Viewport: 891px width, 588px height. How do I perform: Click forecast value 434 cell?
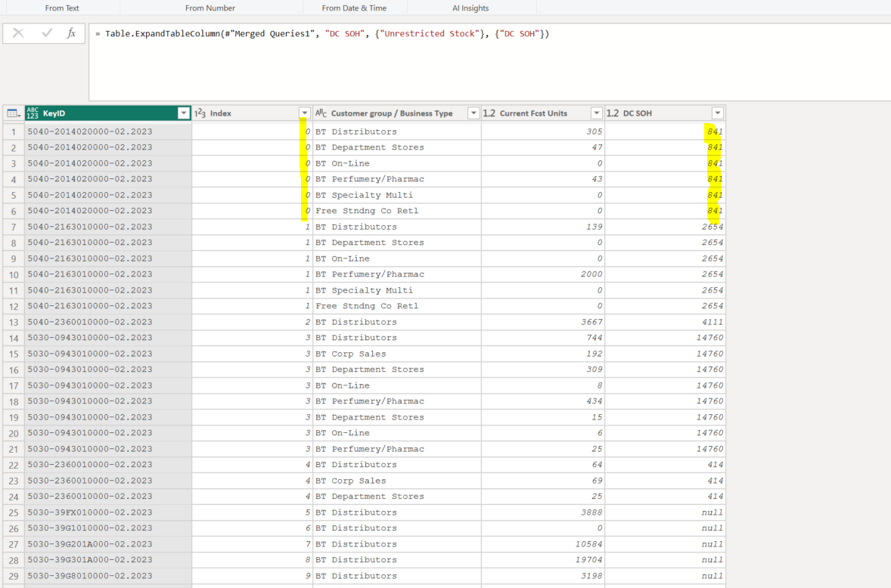(x=542, y=401)
